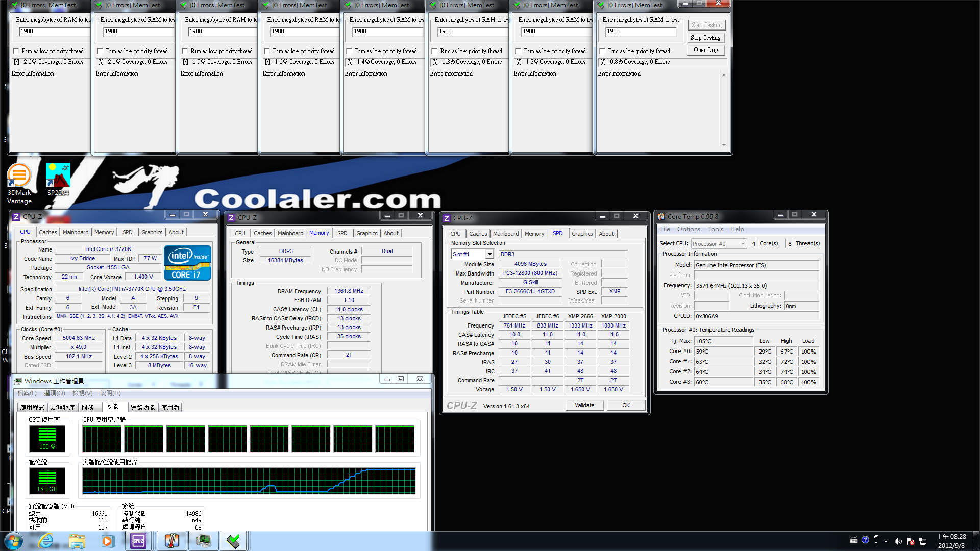Click the keyboard input method tray icon
Image resolution: width=980 pixels, height=551 pixels.
853,540
